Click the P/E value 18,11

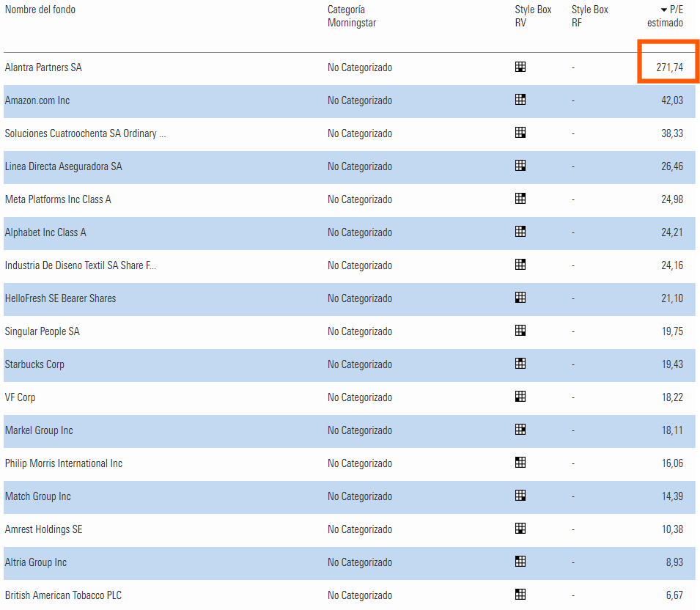(672, 431)
